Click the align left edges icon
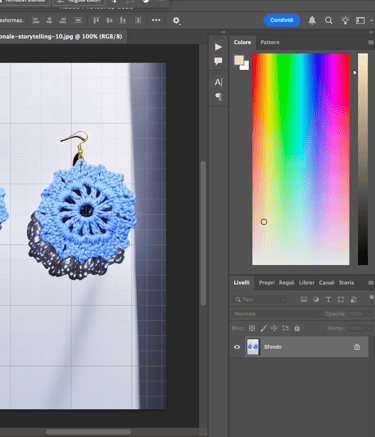 (x=36, y=20)
